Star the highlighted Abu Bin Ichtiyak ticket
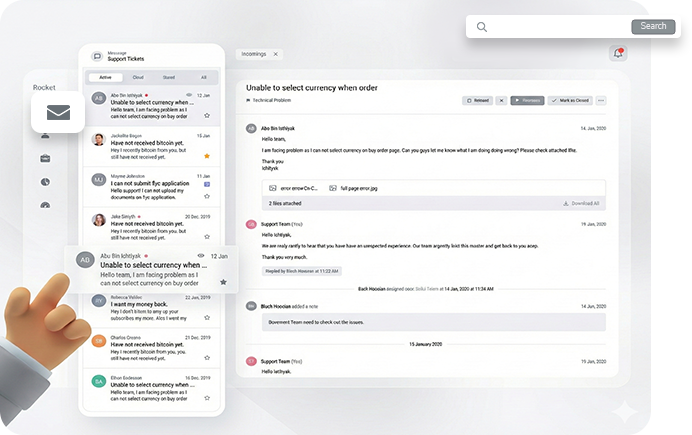The height and width of the screenshot is (435, 692). (223, 282)
